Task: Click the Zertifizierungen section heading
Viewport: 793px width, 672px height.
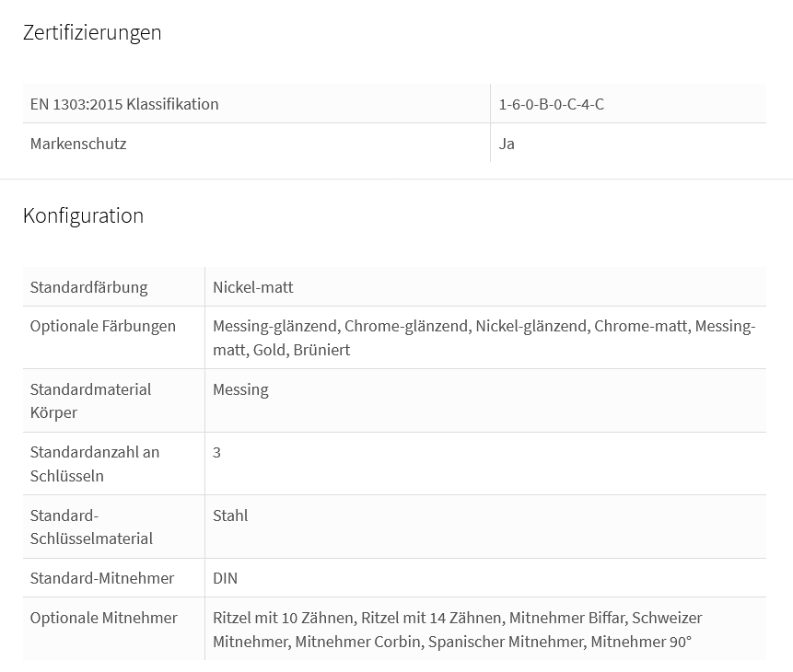Action: pyautogui.click(x=92, y=33)
